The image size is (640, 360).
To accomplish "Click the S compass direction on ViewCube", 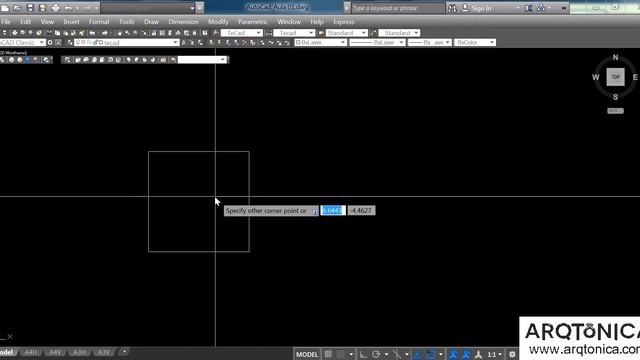I will (615, 97).
